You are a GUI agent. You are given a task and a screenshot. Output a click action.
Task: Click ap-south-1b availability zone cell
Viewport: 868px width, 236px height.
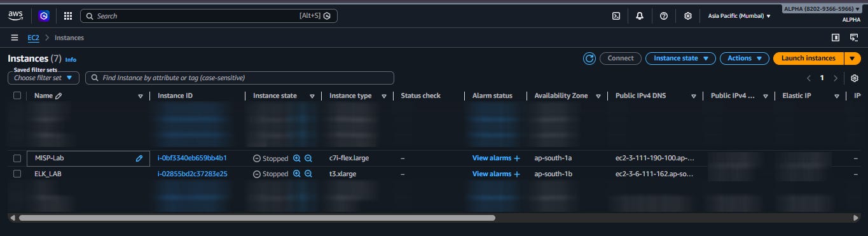coord(554,174)
